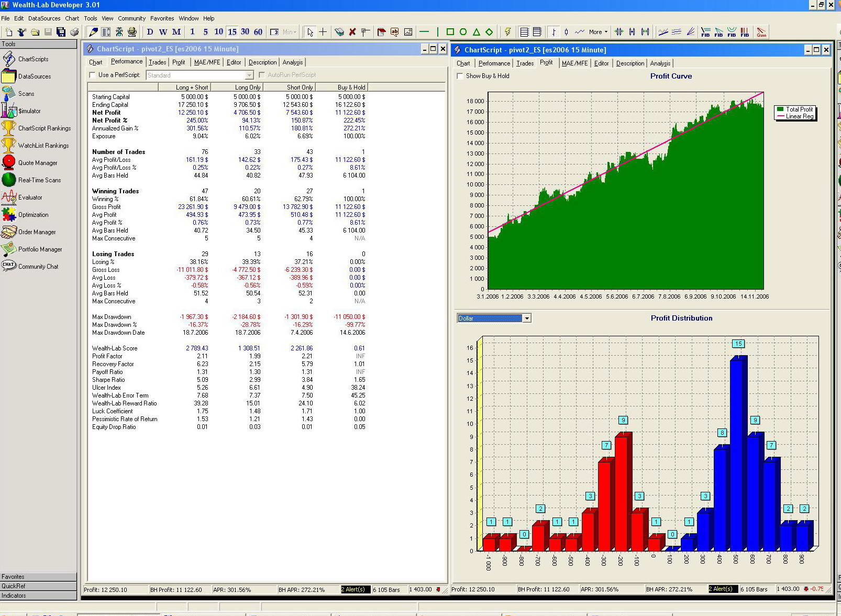
Task: Click the Max Drawdown Date row label
Action: click(x=118, y=333)
